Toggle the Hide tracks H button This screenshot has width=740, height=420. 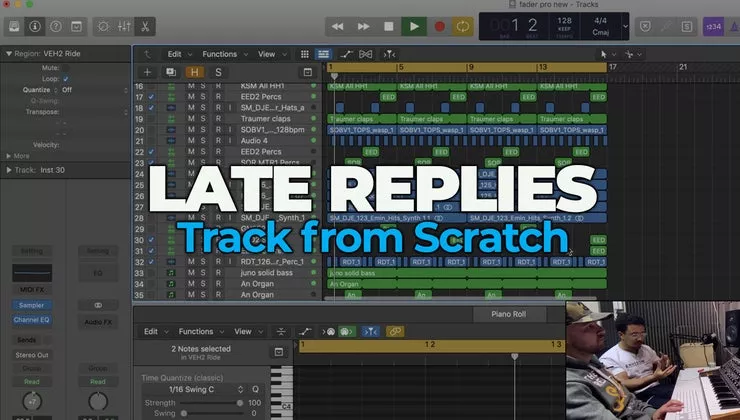(194, 72)
